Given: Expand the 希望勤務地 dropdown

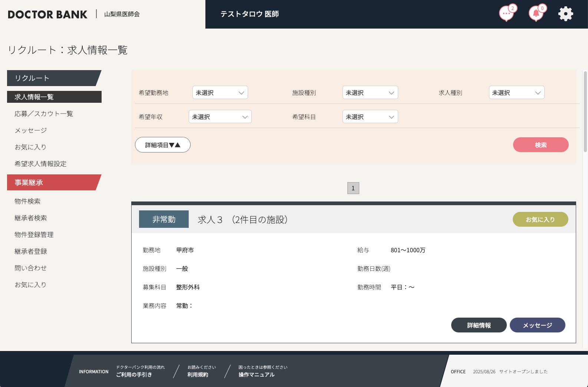Looking at the screenshot, I should click(x=220, y=93).
